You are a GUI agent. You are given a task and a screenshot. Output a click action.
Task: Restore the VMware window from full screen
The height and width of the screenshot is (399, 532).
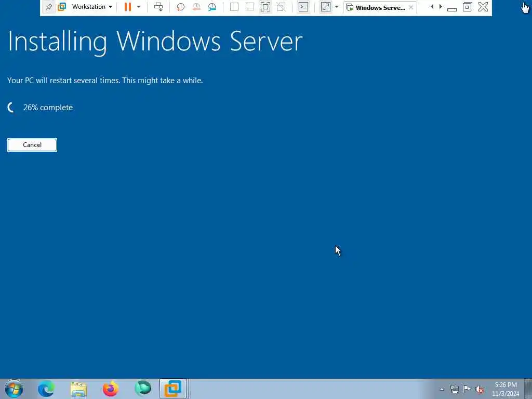point(467,7)
